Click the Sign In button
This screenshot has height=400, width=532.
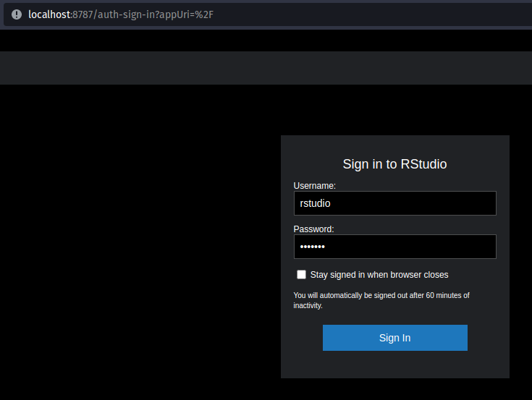[395, 338]
